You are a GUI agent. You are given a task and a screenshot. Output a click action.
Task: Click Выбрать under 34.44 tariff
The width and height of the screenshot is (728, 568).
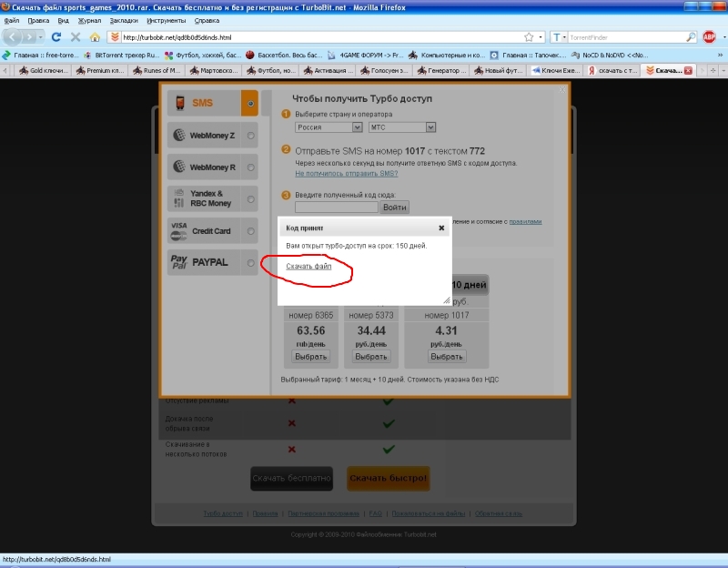coord(371,357)
